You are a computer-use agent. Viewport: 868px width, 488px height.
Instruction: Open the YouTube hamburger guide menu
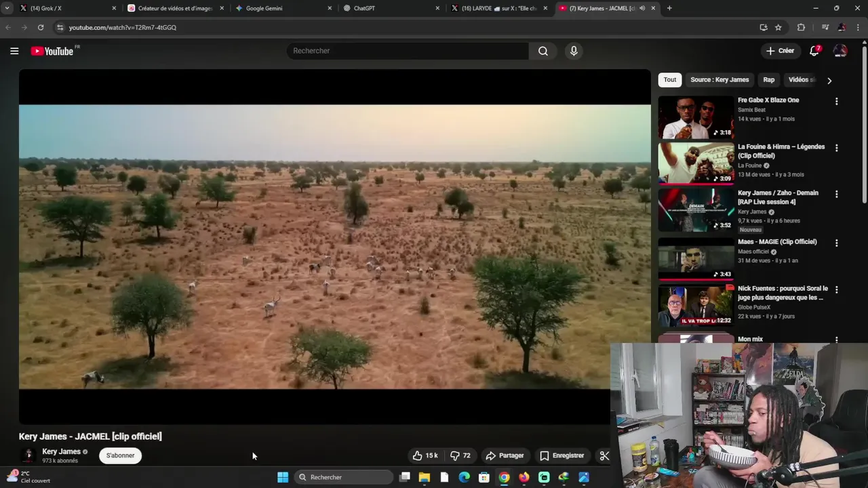pos(14,51)
